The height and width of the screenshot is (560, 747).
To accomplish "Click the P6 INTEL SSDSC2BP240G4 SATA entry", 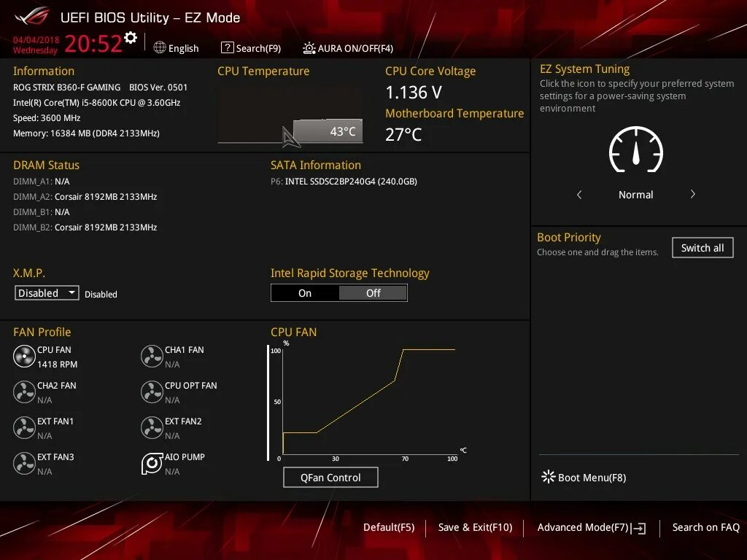I will coord(344,182).
